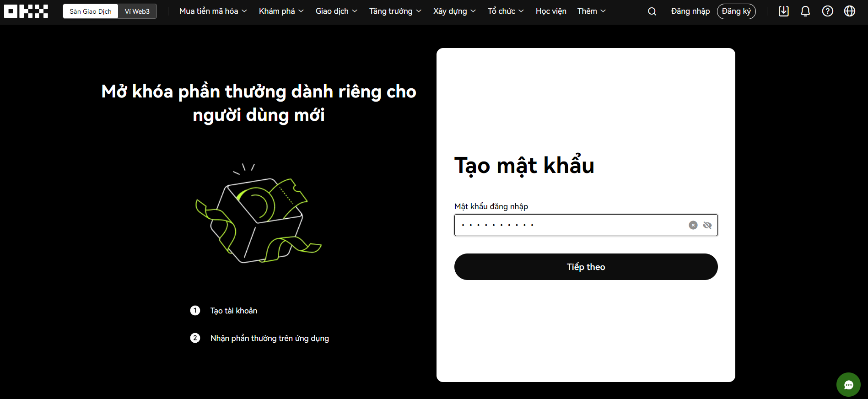Click the download app icon
868x399 pixels.
coord(784,11)
